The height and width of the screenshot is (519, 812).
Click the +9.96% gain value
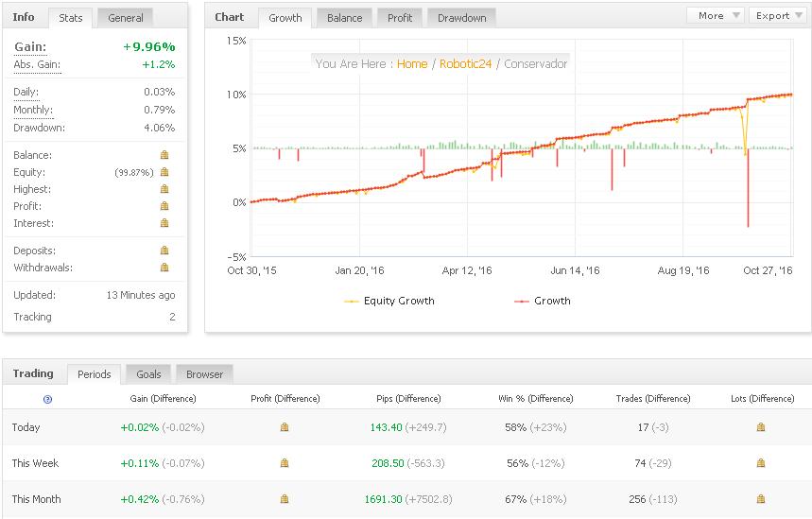click(149, 46)
